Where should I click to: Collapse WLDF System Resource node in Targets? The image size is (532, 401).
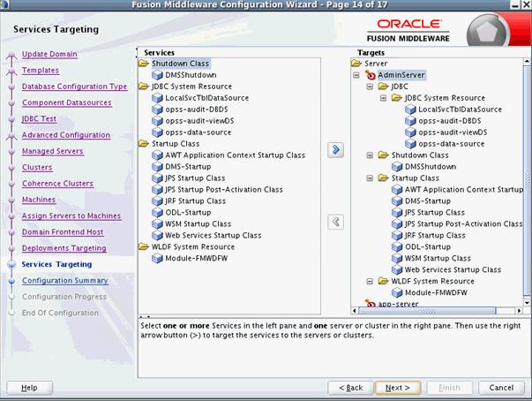tap(370, 281)
